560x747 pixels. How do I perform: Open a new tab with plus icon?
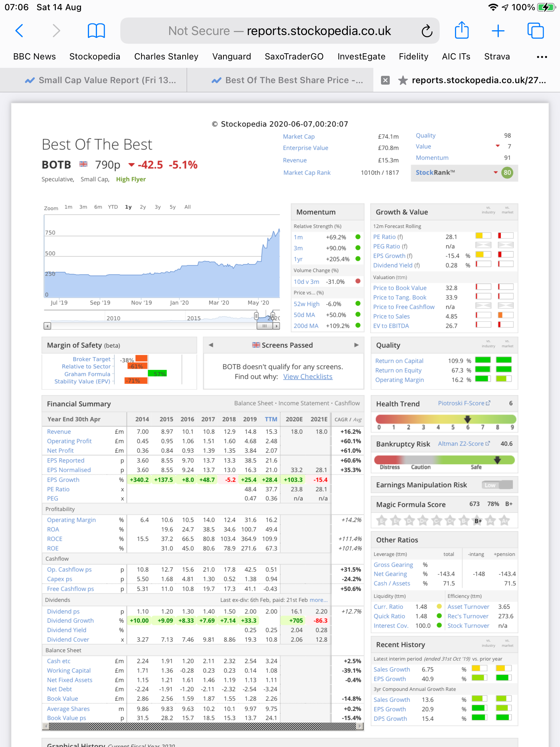pos(498,31)
